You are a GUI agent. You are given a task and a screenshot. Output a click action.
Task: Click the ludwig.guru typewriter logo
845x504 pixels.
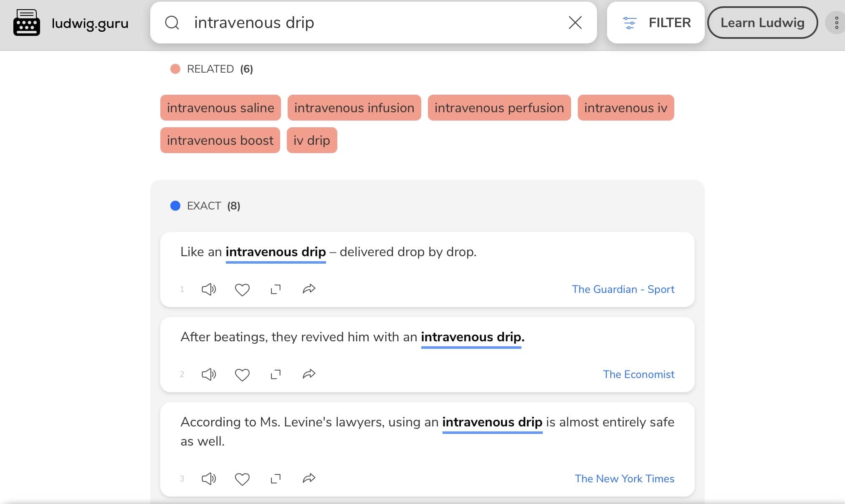27,23
